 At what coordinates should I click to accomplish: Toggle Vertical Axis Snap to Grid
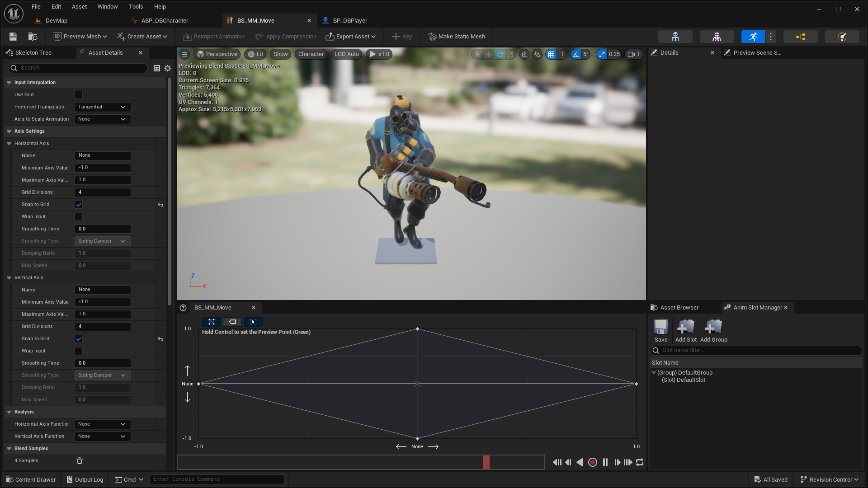pos(79,339)
